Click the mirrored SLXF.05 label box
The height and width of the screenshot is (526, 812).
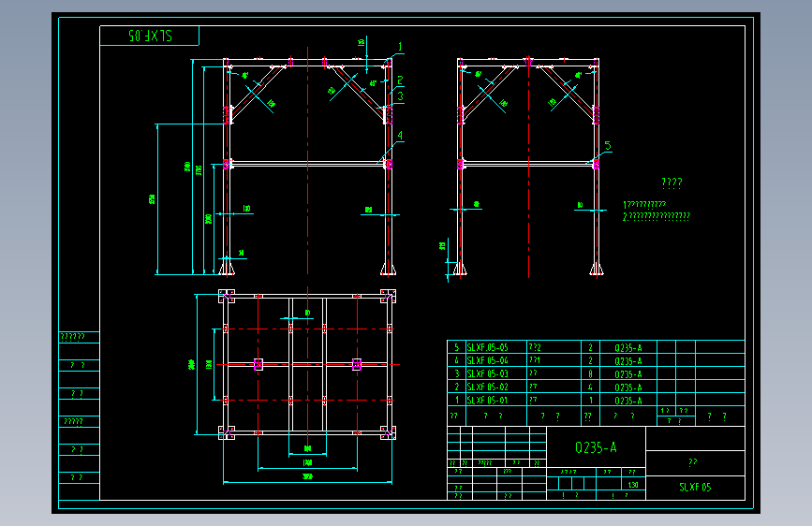pos(149,36)
